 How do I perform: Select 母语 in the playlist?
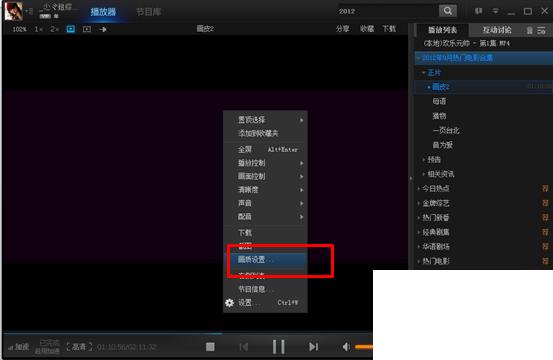pos(439,102)
